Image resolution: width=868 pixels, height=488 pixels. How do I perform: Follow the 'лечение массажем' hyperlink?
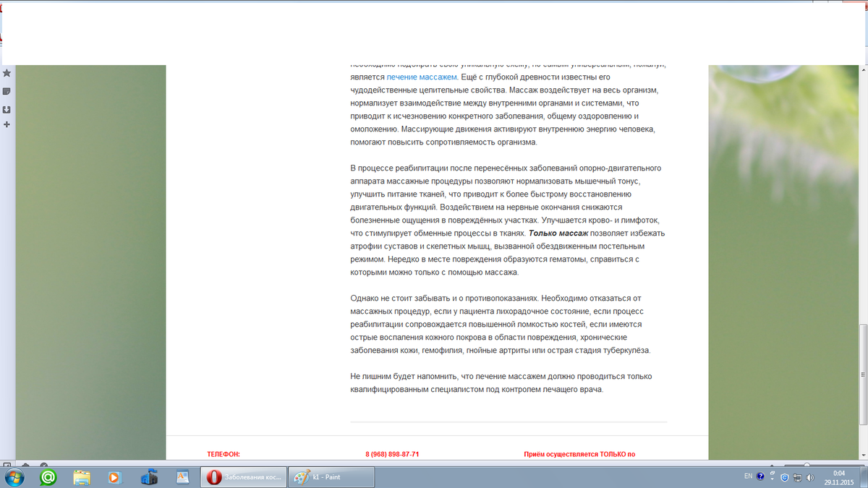pyautogui.click(x=422, y=77)
